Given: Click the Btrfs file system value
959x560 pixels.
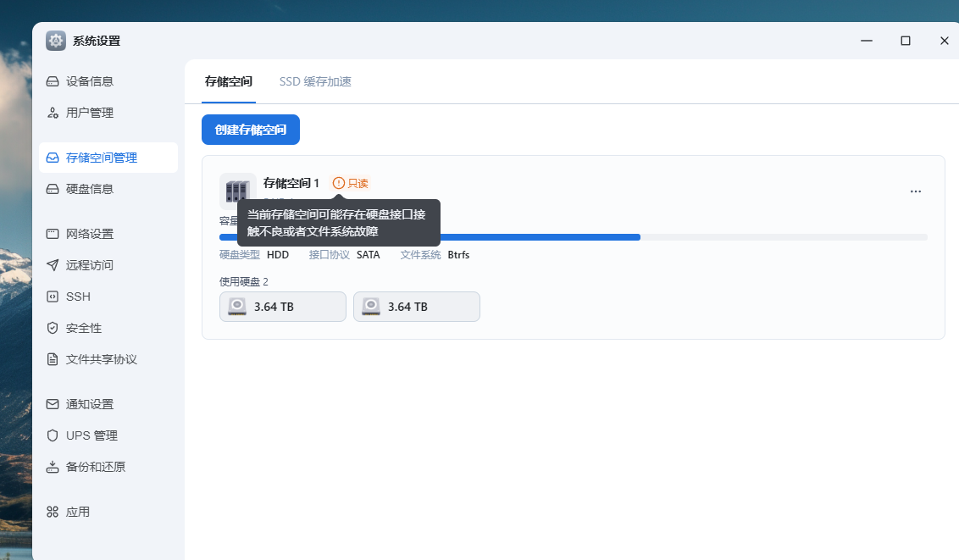Looking at the screenshot, I should click(x=458, y=255).
